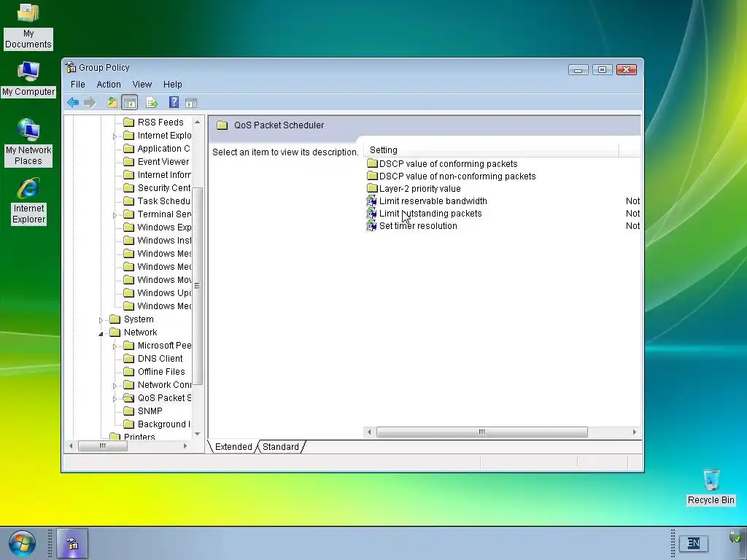Viewport: 747px width, 560px height.
Task: Click the Group Policy taskbar button
Action: tap(72, 543)
